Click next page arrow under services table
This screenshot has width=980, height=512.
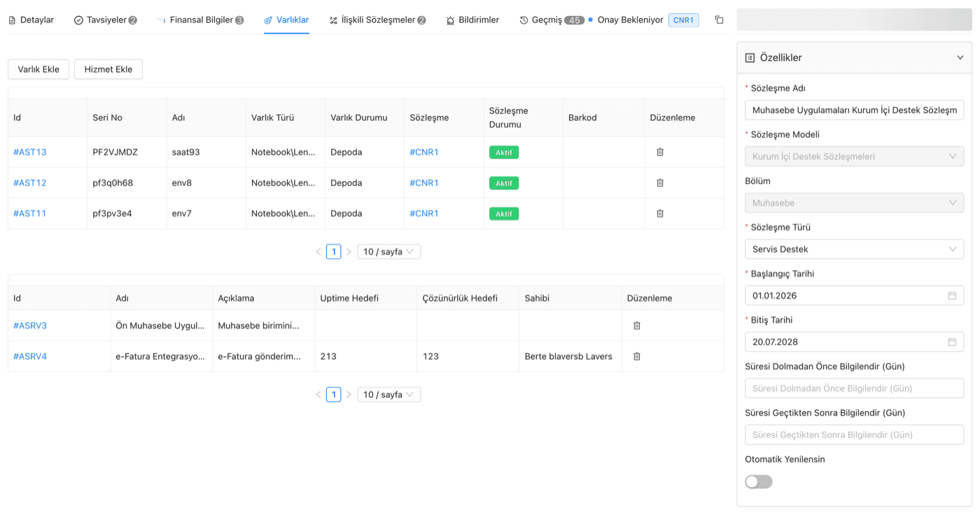click(349, 394)
